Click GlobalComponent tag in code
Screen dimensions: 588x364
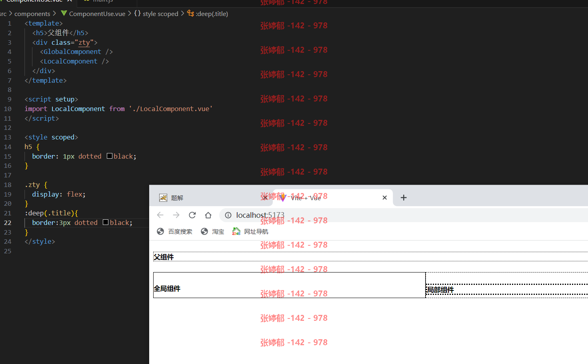click(x=72, y=52)
